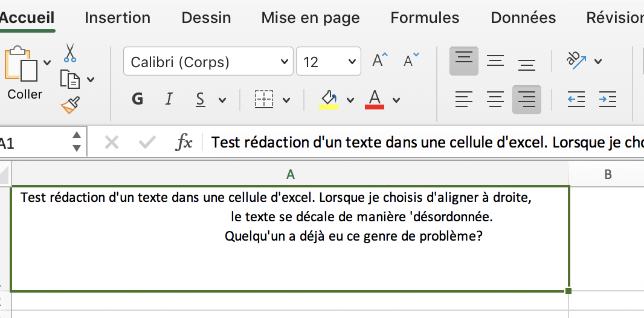Viewport: 644px width, 318px height.
Task: Toggle bold with the G button
Action: point(138,99)
